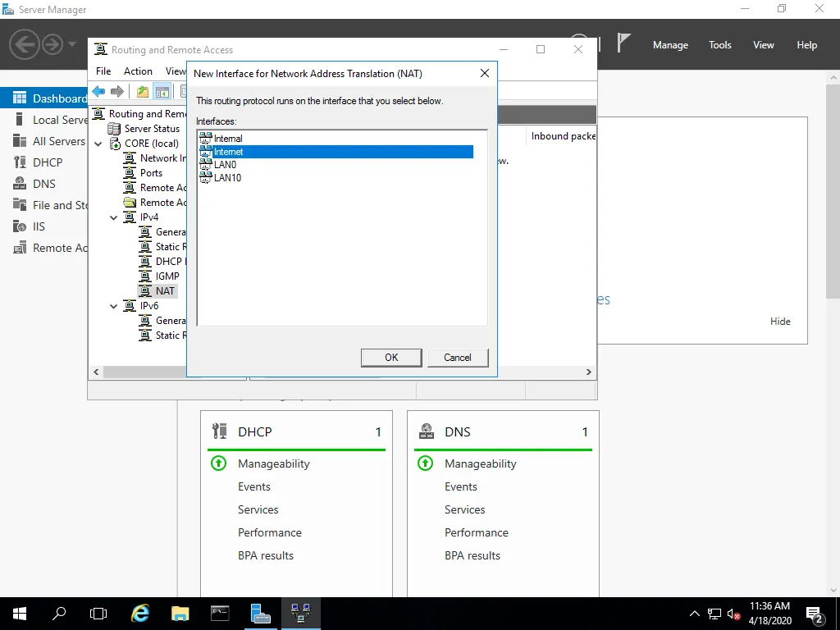Collapse the IPv4 tree node
840x630 pixels.
[x=114, y=217]
